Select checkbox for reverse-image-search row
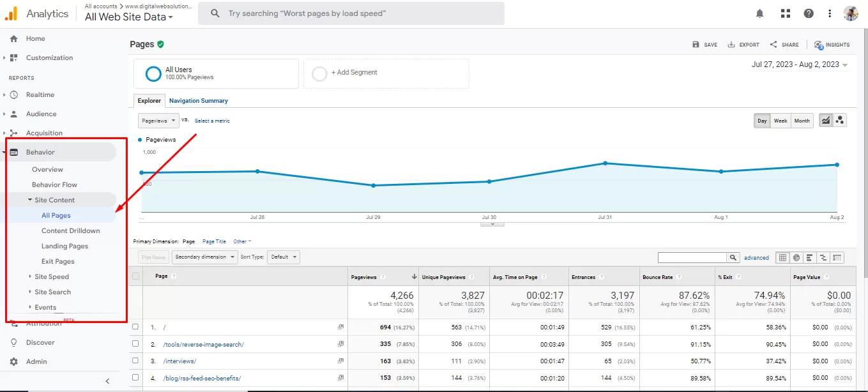Screen dimensions: 868x392 [x=135, y=344]
